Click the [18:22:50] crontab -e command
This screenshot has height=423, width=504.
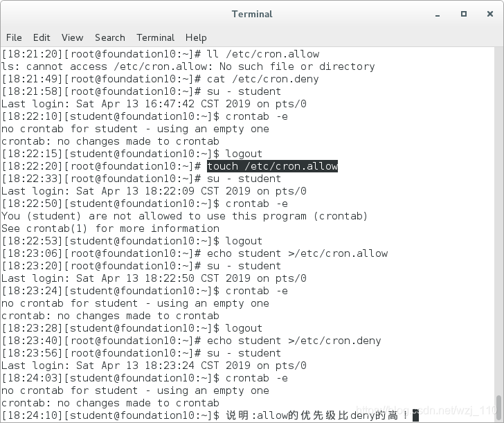point(256,204)
